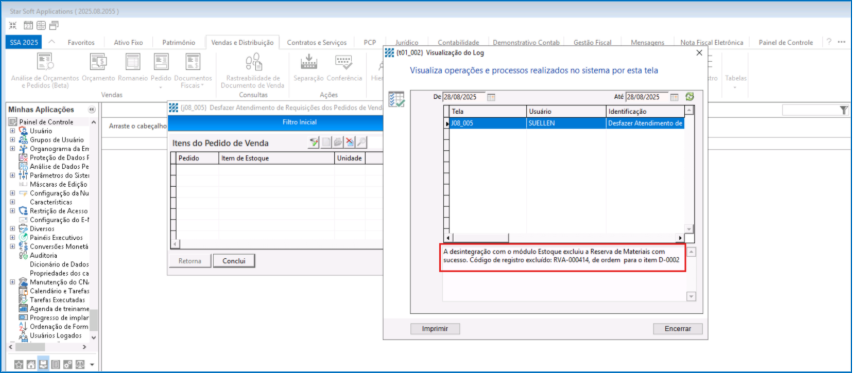Click the Conclui button
853x373 pixels.
(x=234, y=261)
